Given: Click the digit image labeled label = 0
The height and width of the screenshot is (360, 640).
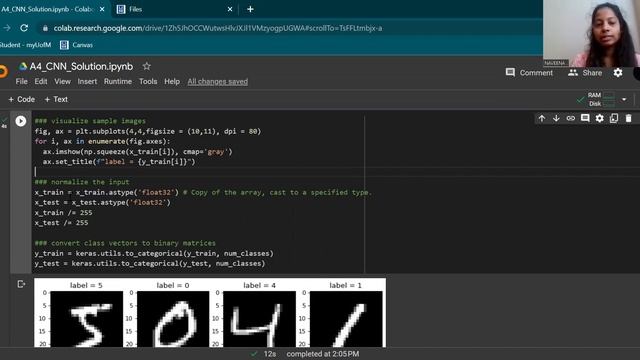Looking at the screenshot, I should pyautogui.click(x=173, y=319).
